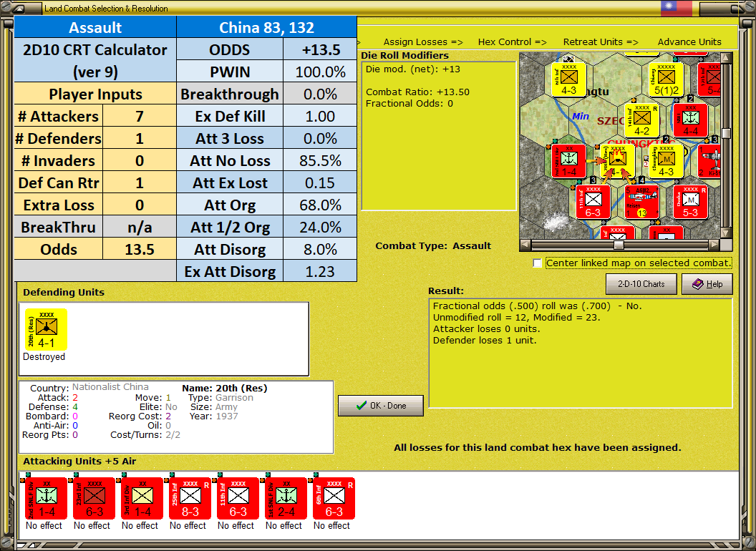Click the # Invaders value 0
756x551 pixels.
pos(140,160)
